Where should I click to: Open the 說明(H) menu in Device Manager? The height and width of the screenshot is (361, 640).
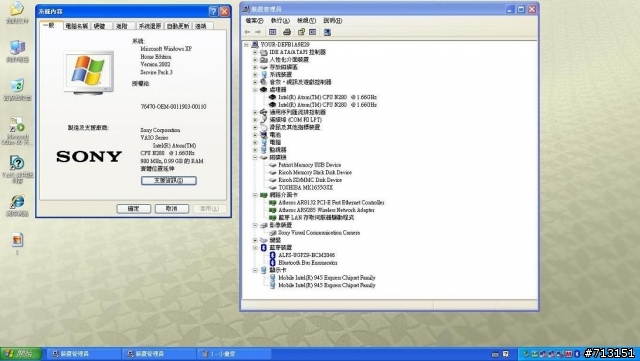(333, 20)
